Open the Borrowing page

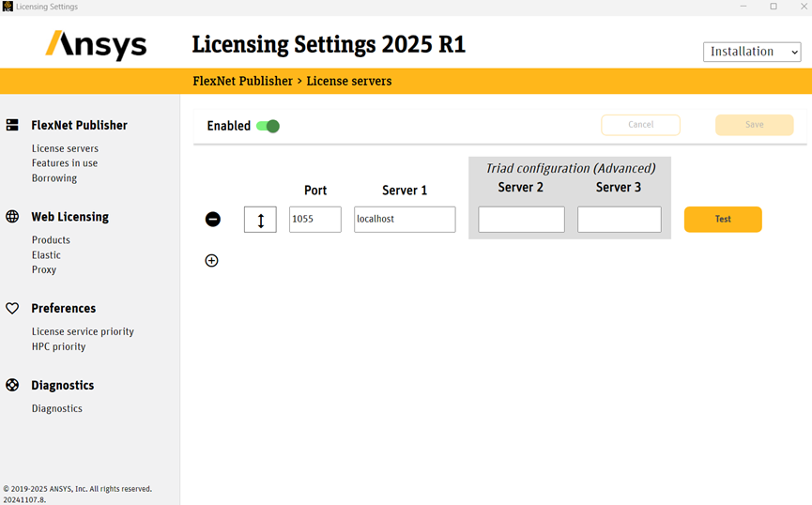54,177
